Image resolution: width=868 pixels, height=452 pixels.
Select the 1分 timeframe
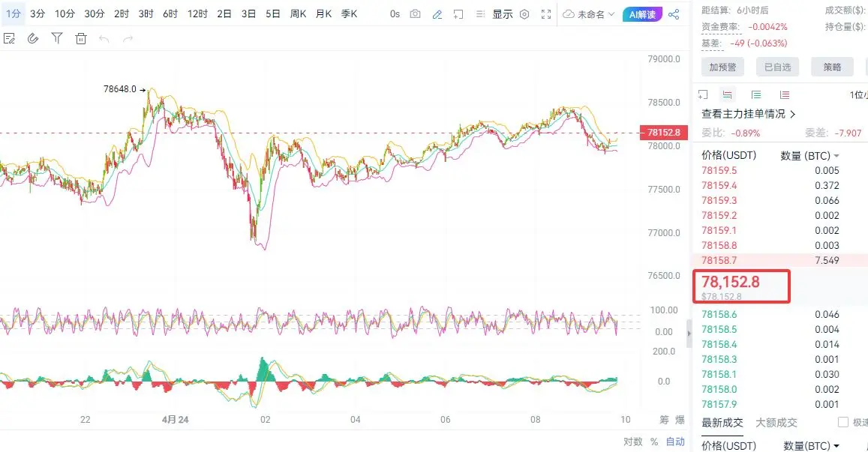click(x=13, y=13)
